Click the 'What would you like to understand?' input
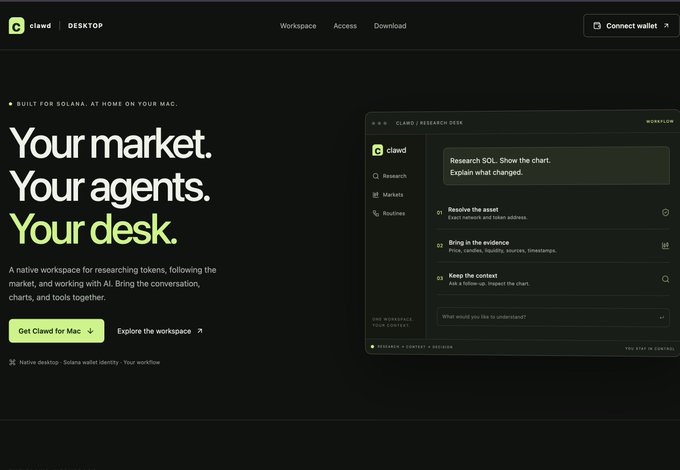The width and height of the screenshot is (680, 470). [553, 317]
